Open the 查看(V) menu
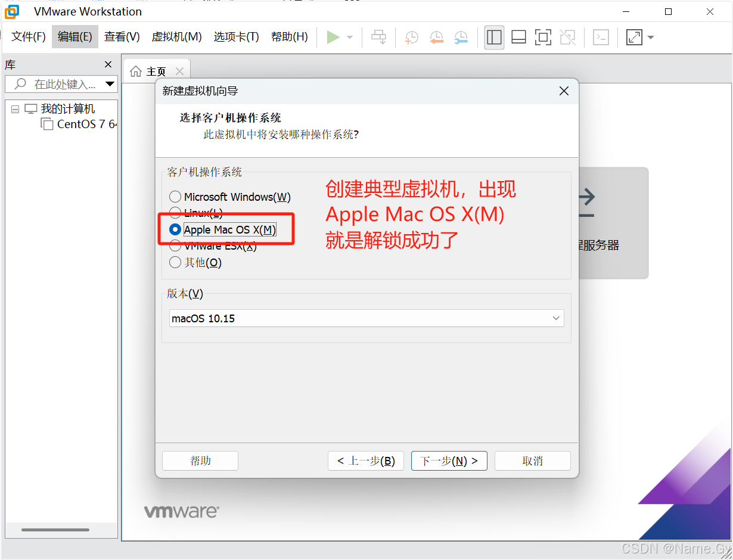The width and height of the screenshot is (733, 560). [x=122, y=37]
